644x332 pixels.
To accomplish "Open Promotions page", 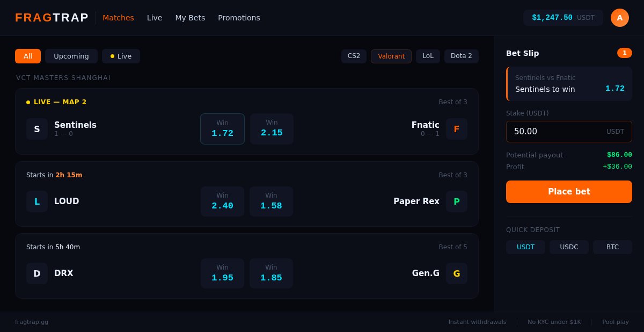I will pos(239,18).
